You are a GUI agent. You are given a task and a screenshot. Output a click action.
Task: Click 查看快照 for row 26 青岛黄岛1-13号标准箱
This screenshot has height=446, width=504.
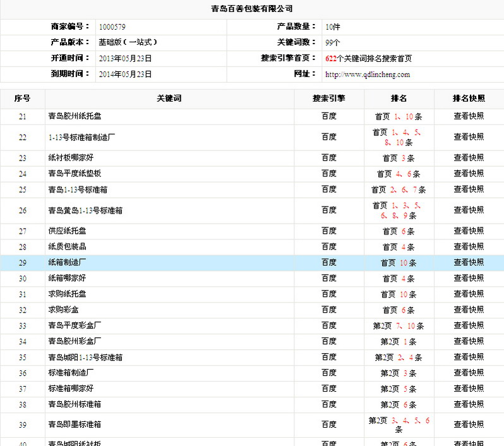click(x=469, y=210)
